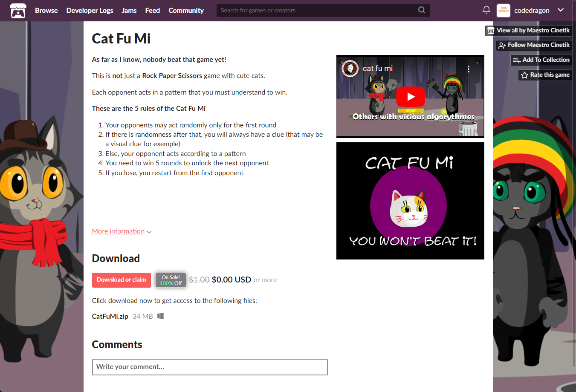Open the Feed page
This screenshot has height=392, width=576.
pos(152,10)
